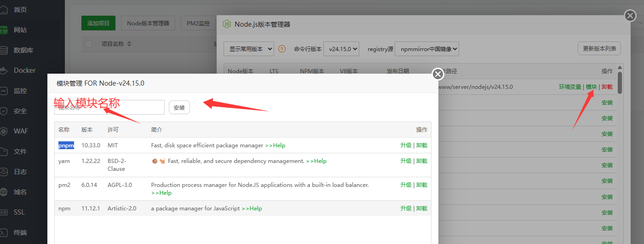Image resolution: width=644 pixels, height=244 pixels.
Task: Click the 安装 button beside module input
Action: 179,107
